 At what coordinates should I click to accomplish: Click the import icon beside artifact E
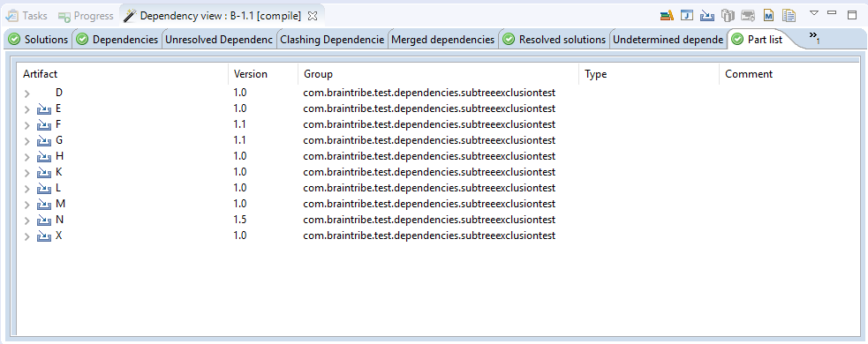pos(44,109)
